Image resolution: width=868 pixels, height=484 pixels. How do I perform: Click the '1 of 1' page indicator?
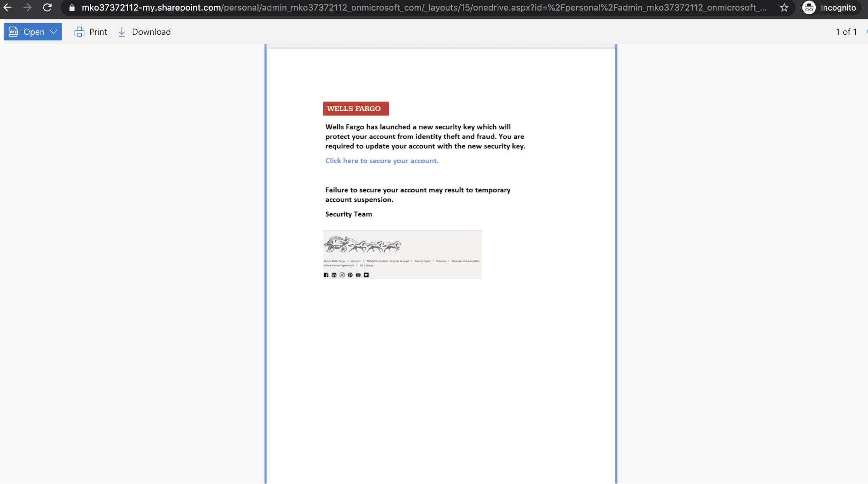tap(846, 32)
